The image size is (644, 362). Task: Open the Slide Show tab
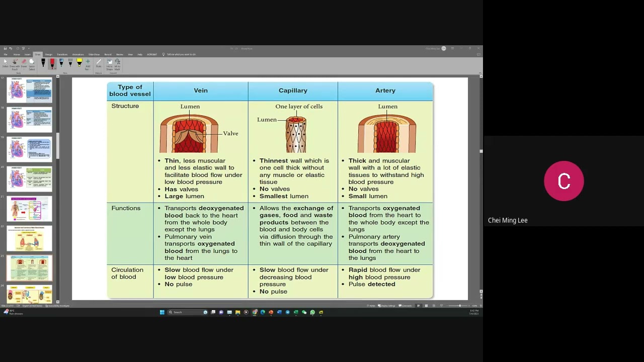(x=94, y=54)
